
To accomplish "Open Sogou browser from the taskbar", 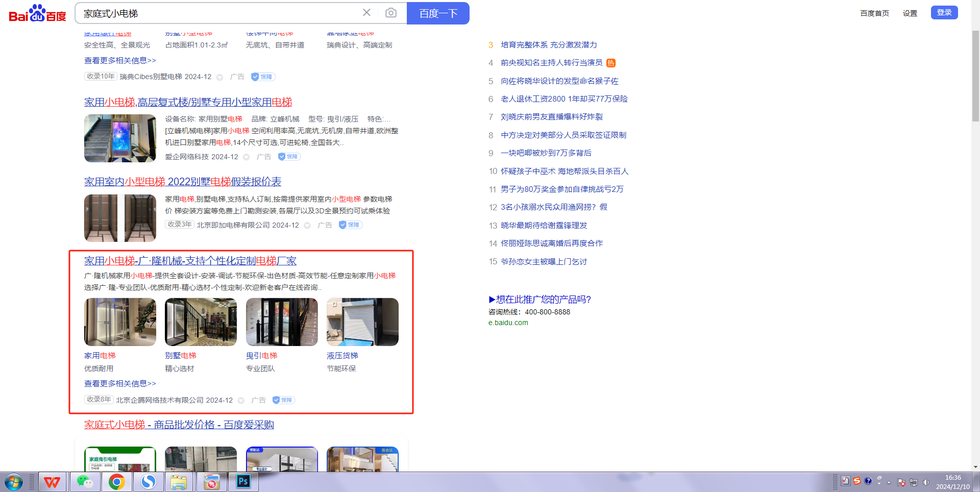I will click(149, 482).
